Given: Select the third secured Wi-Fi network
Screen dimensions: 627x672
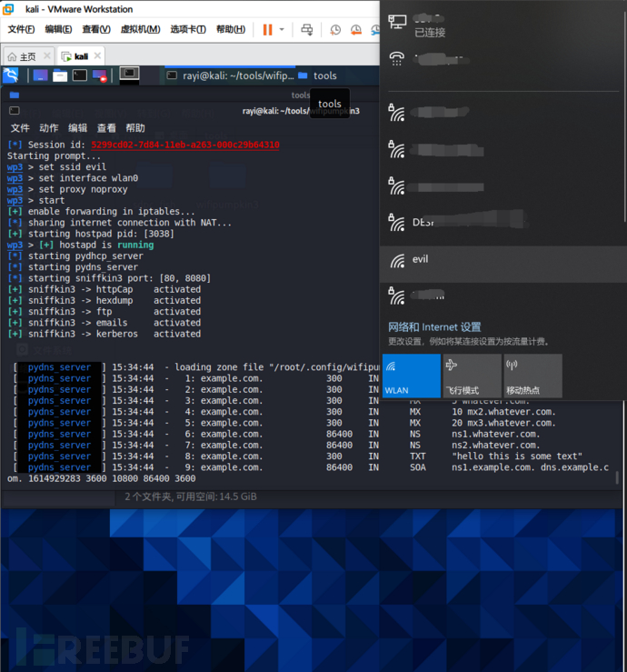Looking at the screenshot, I should point(503,186).
